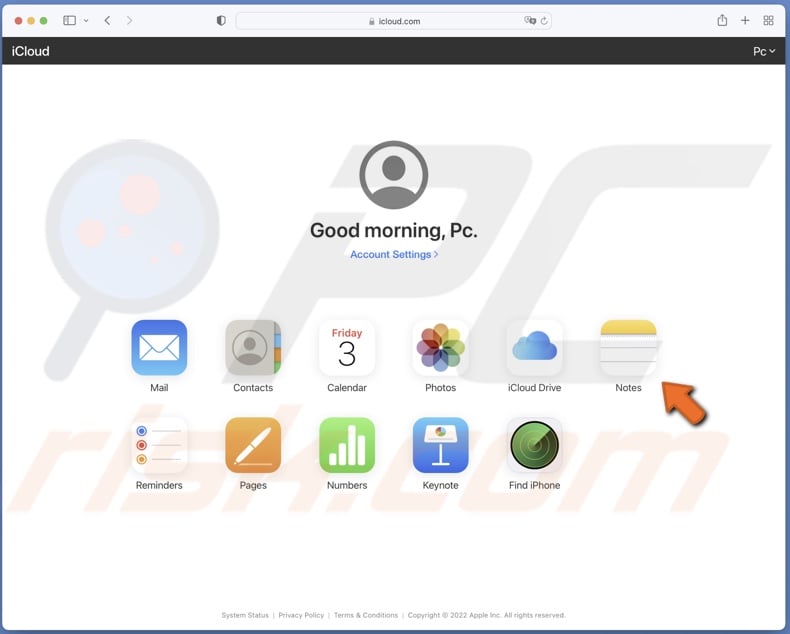Image resolution: width=790 pixels, height=634 pixels.
Task: Open the Pc account dropdown menu
Action: 764,51
